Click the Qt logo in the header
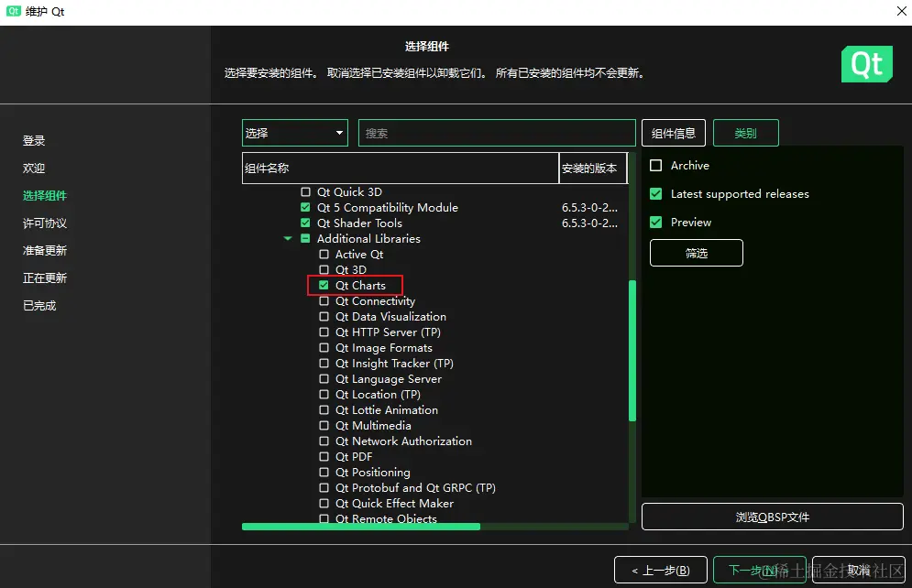This screenshot has height=588, width=912. tap(867, 64)
